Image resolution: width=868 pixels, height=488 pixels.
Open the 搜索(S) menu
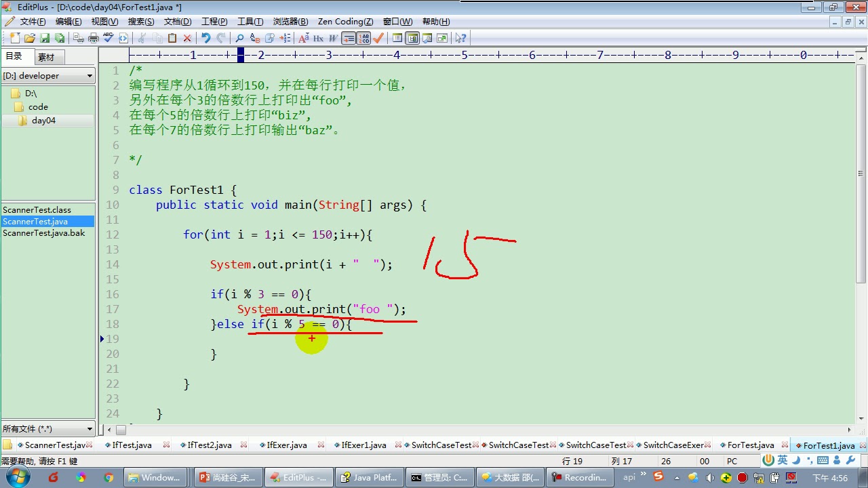pos(141,22)
